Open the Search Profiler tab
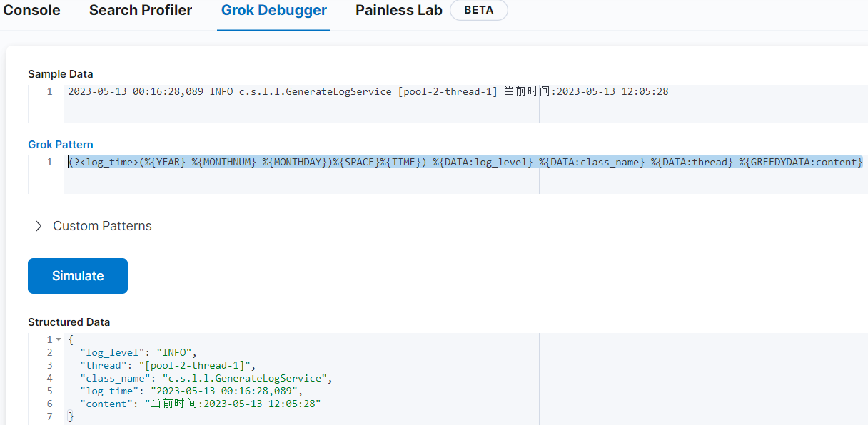Viewport: 868px width, 425px height. [x=141, y=11]
